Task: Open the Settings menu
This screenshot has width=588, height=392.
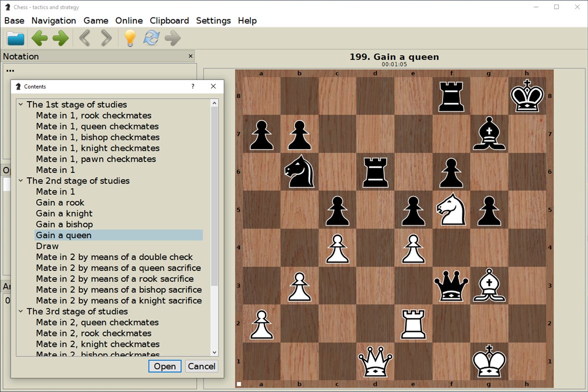Action: coord(213,20)
